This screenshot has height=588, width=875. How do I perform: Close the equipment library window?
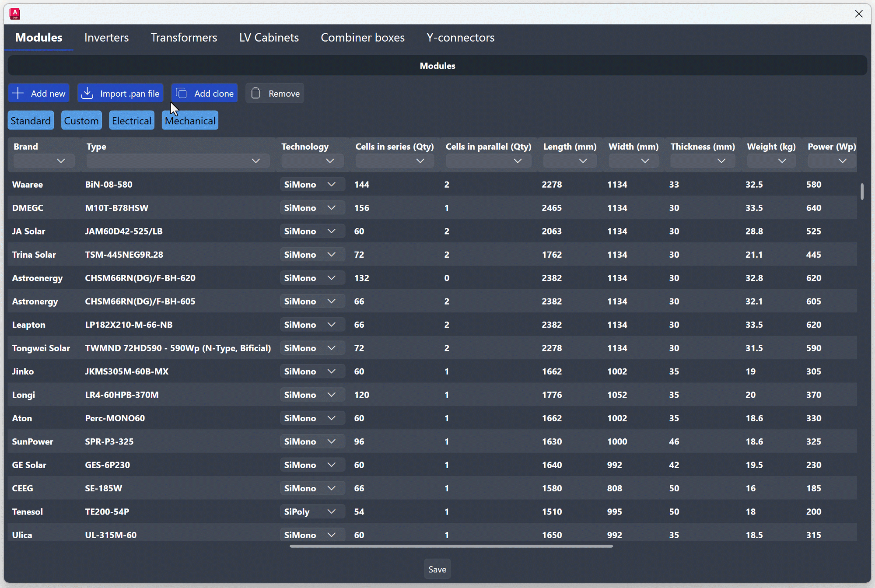coord(859,14)
